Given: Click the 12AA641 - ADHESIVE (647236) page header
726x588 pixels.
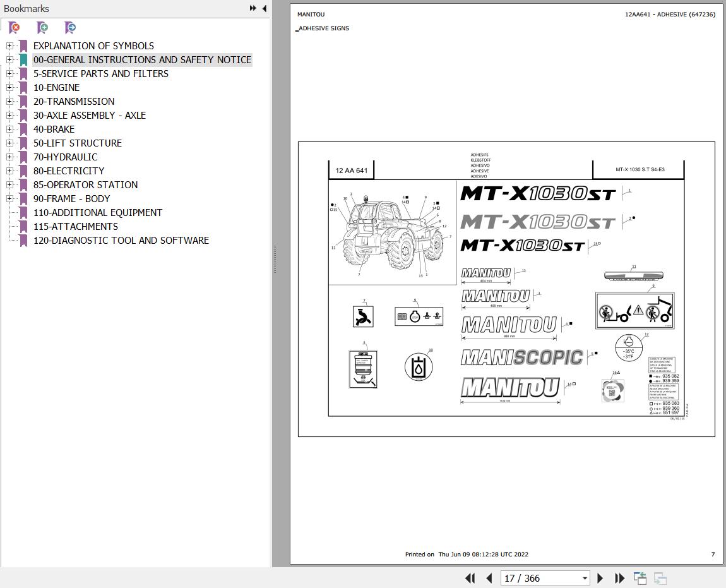Looking at the screenshot, I should click(x=670, y=15).
